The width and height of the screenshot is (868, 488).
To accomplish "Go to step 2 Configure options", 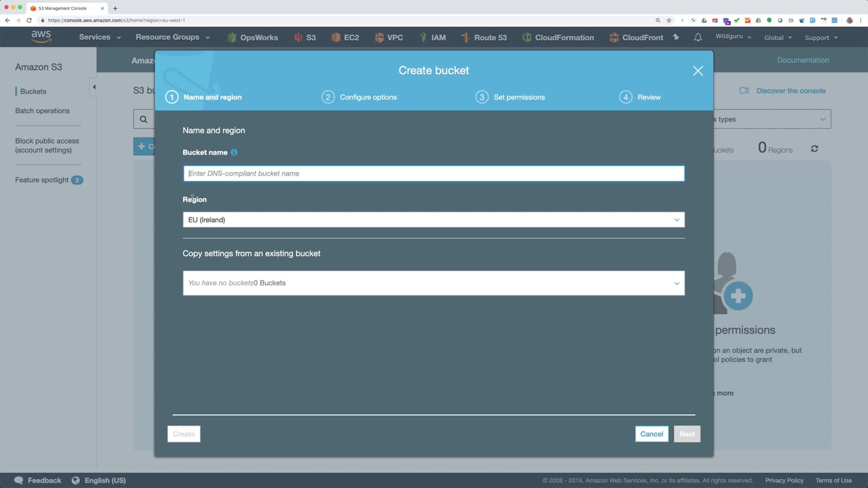I will click(x=359, y=97).
